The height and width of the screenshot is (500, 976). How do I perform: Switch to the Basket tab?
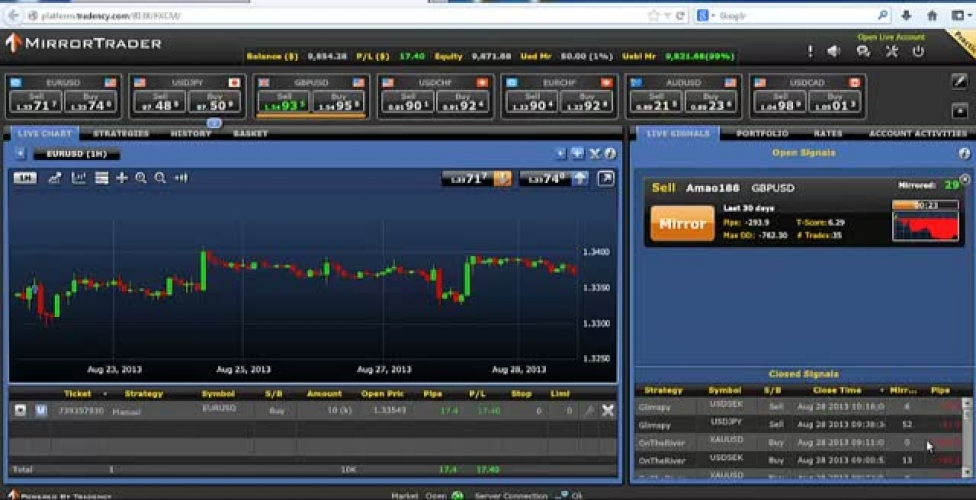[250, 133]
